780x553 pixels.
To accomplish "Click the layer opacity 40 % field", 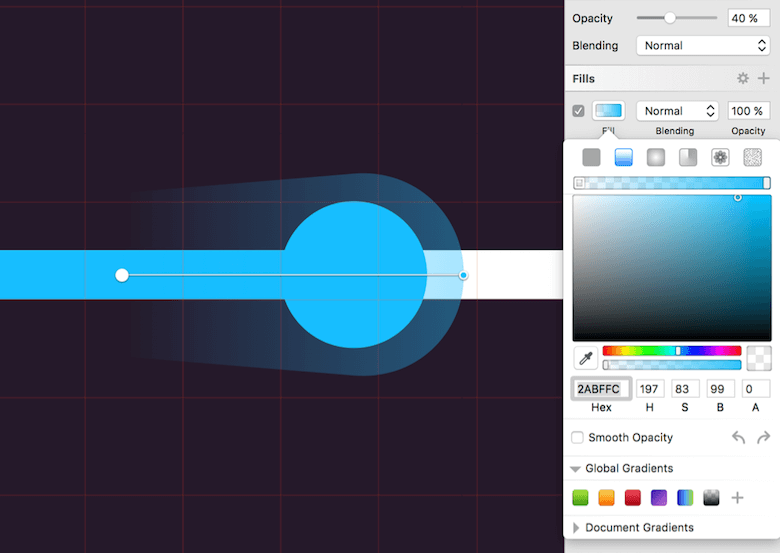I will (749, 18).
